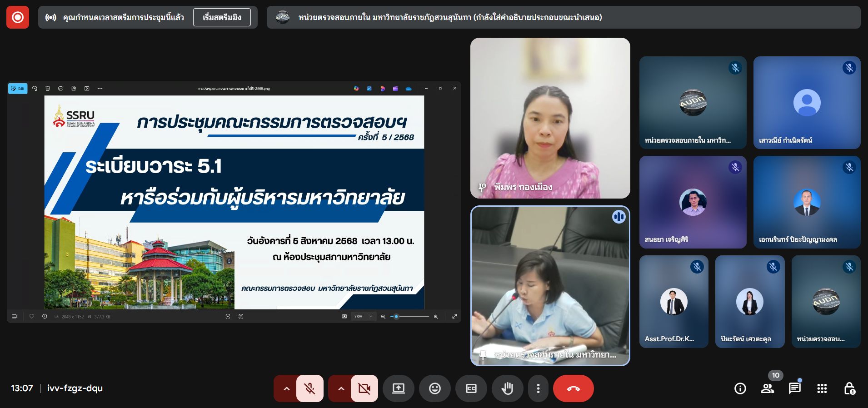Toggle the microphone mute button

[310, 388]
